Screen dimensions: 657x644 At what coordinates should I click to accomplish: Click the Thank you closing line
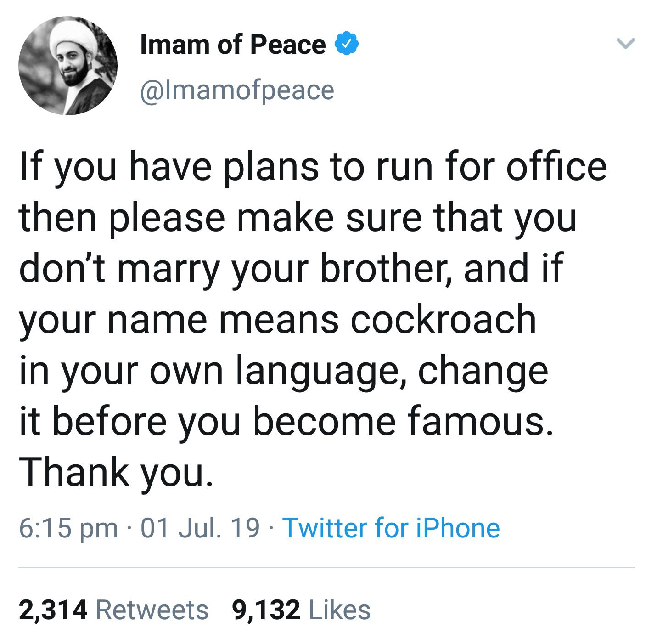point(116,472)
